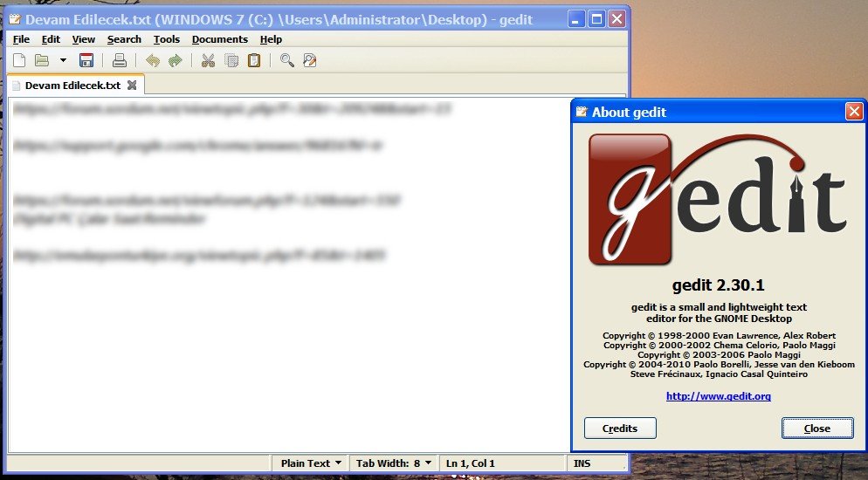
Task: Click the document icon on file tab
Action: coord(16,86)
